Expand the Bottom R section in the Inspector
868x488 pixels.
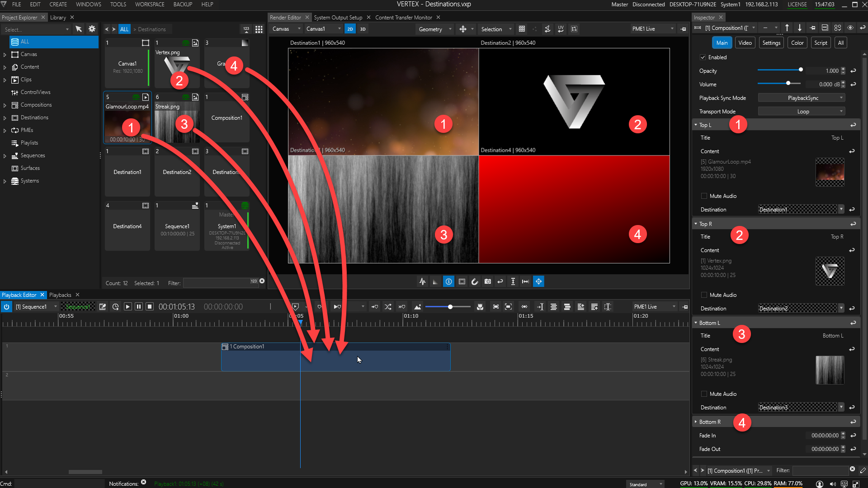click(696, 422)
